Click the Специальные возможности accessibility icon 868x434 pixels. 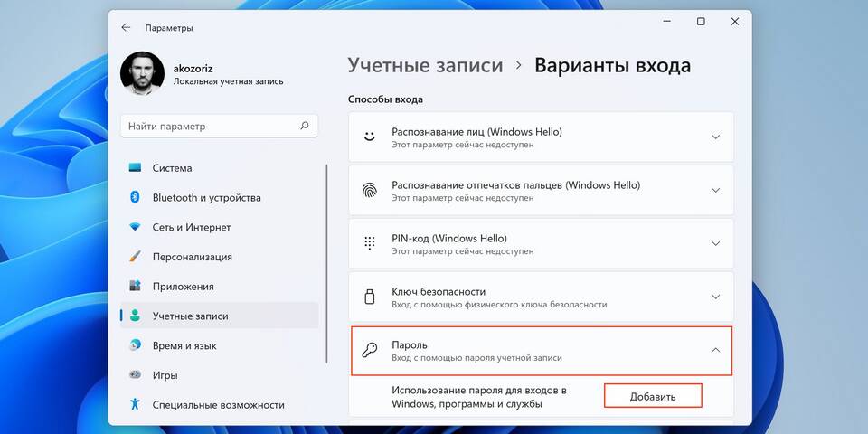(x=135, y=404)
